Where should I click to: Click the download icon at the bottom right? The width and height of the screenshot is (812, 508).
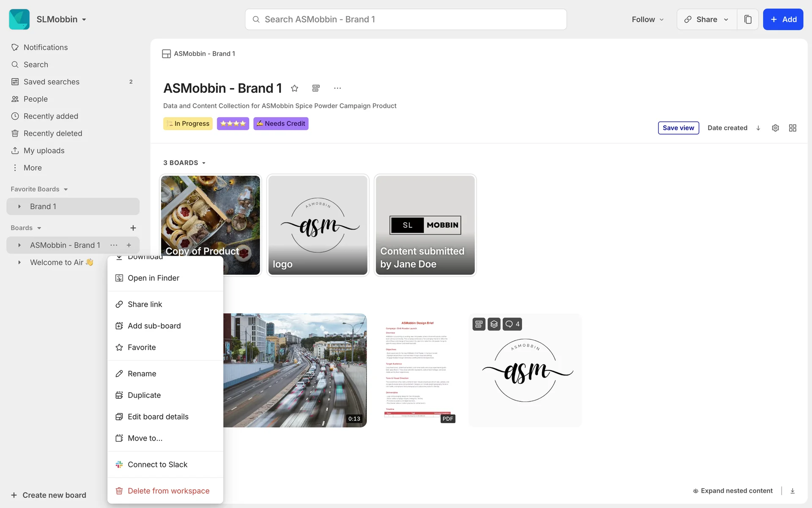pyautogui.click(x=793, y=491)
